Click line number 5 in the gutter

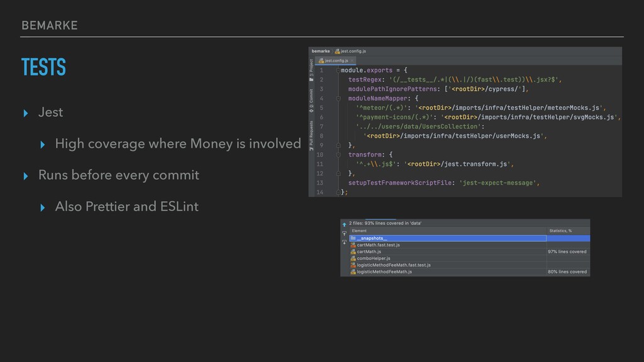tap(321, 108)
